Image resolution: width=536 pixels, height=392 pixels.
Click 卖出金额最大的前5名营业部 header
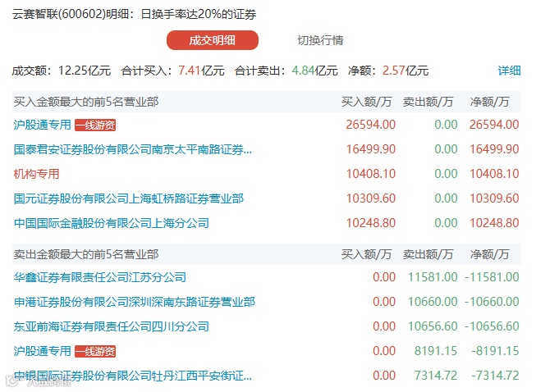86,254
